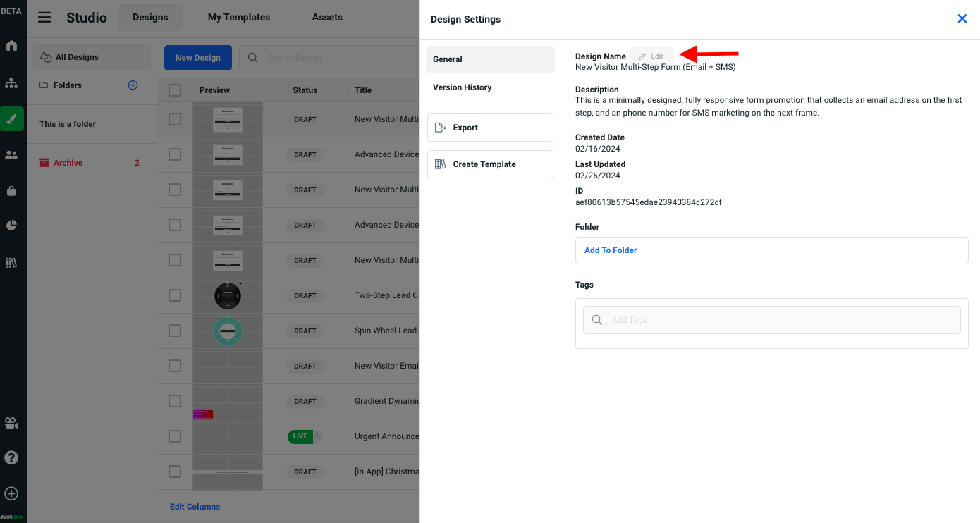
Task: Switch to the My Templates tab
Action: tap(239, 18)
